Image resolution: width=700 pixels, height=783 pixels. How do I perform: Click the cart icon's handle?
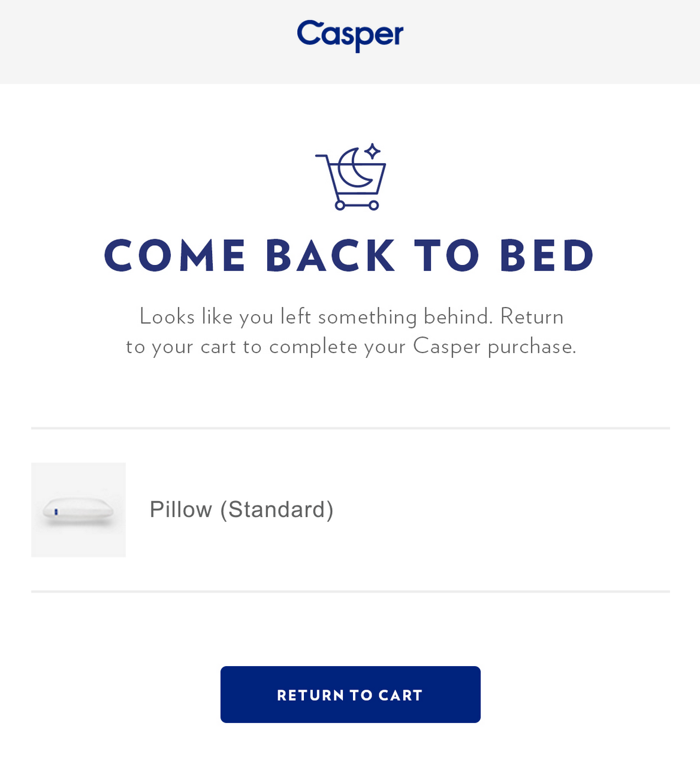click(321, 157)
